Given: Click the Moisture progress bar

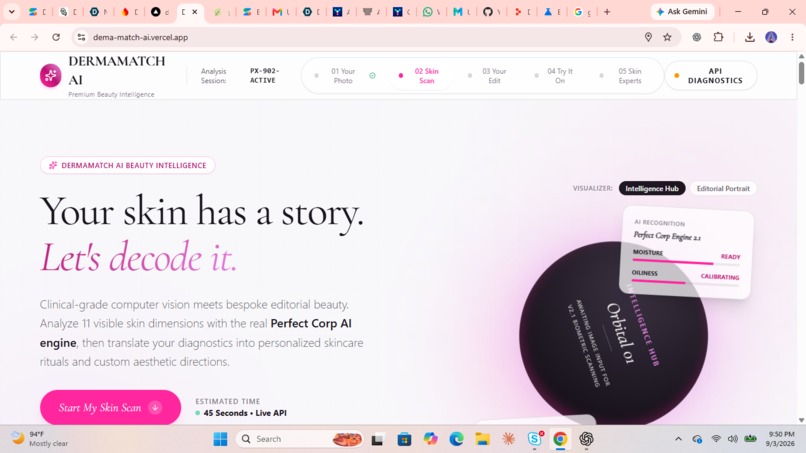Looking at the screenshot, I should tap(686, 263).
